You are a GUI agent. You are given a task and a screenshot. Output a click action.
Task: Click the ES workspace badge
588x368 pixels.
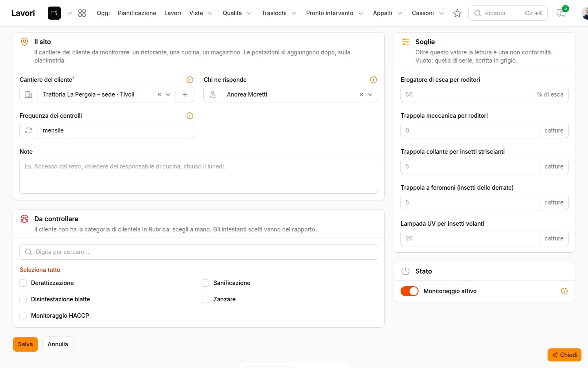[x=54, y=13]
